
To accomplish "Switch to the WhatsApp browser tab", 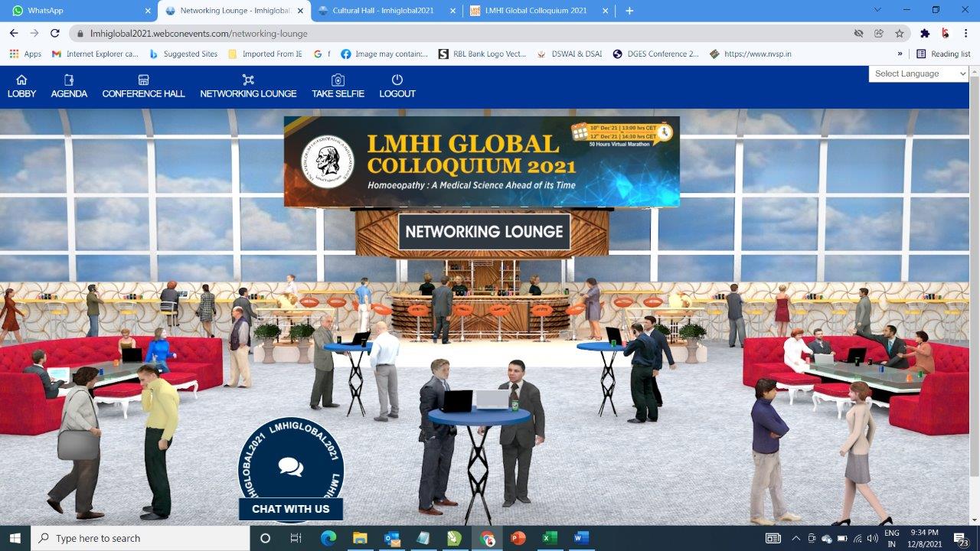I will click(x=78, y=11).
